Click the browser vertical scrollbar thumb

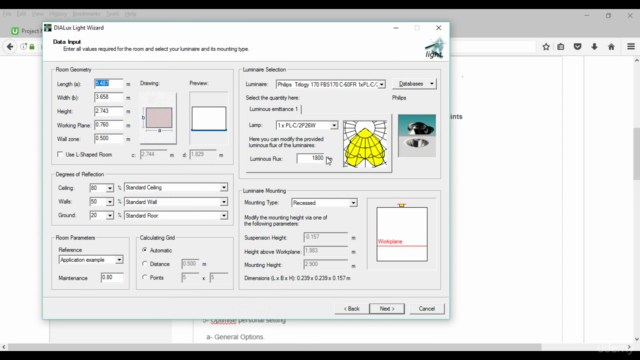636,153
